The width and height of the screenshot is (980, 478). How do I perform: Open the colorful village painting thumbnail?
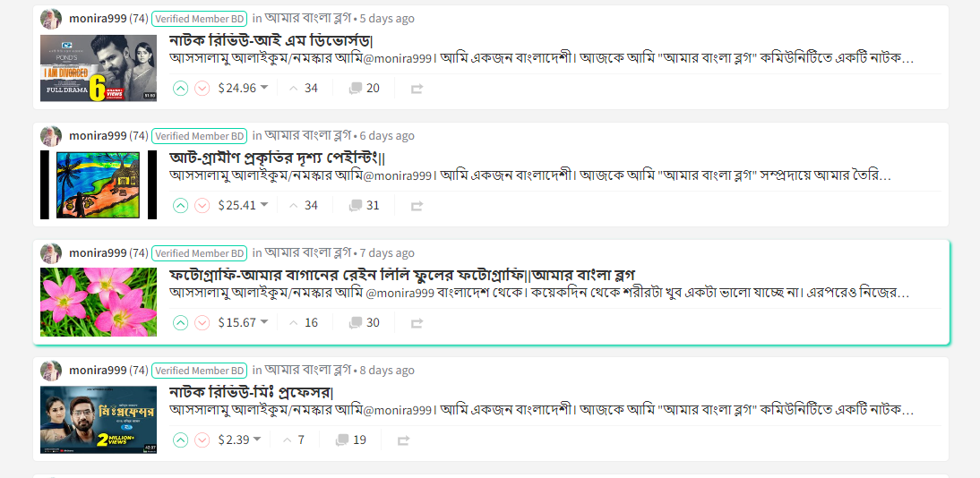99,184
